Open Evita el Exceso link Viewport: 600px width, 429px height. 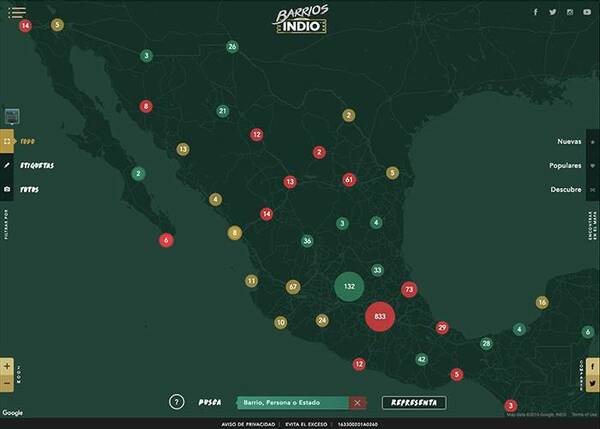(x=306, y=424)
